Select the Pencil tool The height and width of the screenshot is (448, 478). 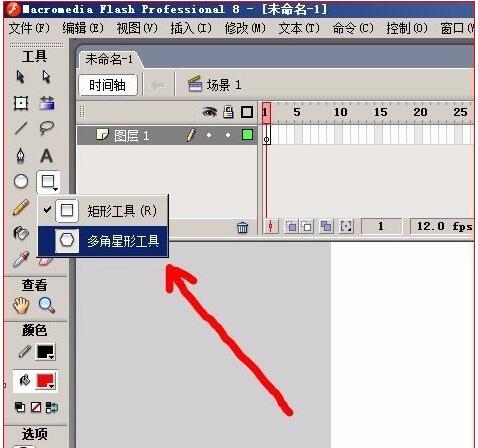click(x=21, y=207)
